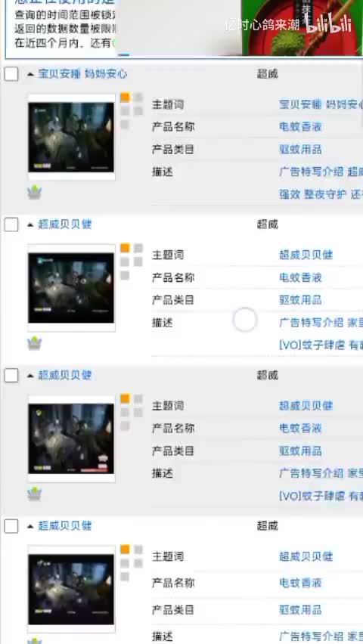Click the crown icon under third ad thumbnail
This screenshot has height=644, width=363.
35,494
